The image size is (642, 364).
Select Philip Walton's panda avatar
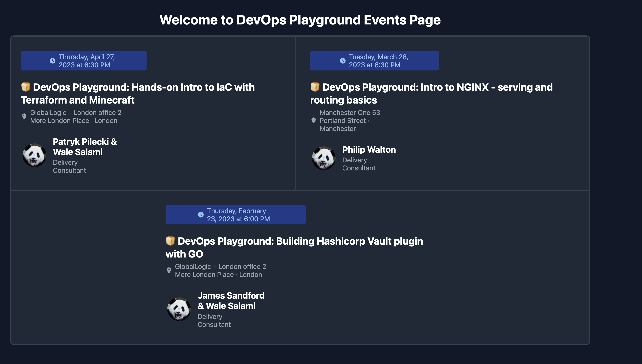tap(324, 158)
